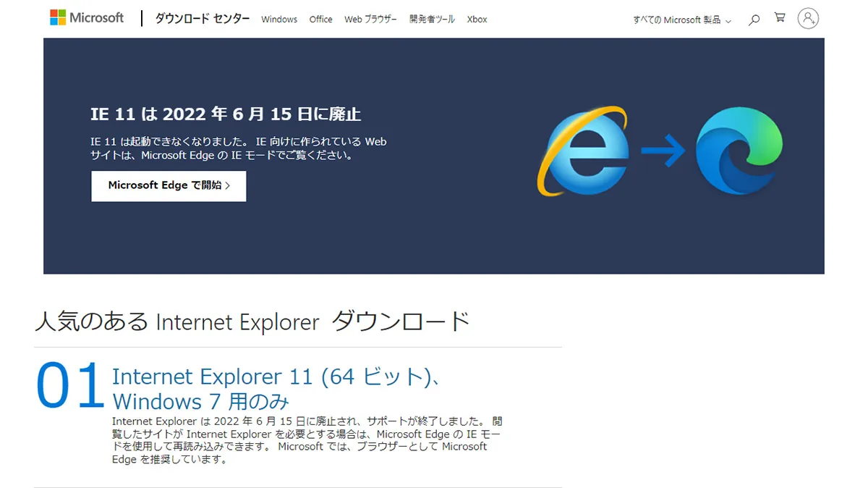The width and height of the screenshot is (868, 488).
Task: Select 開発者ツール in the header
Action: tap(431, 20)
